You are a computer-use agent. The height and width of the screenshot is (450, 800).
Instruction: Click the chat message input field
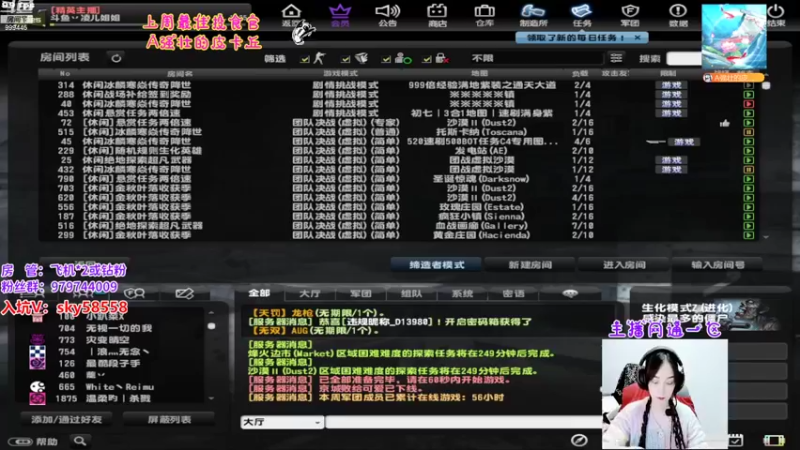click(463, 422)
